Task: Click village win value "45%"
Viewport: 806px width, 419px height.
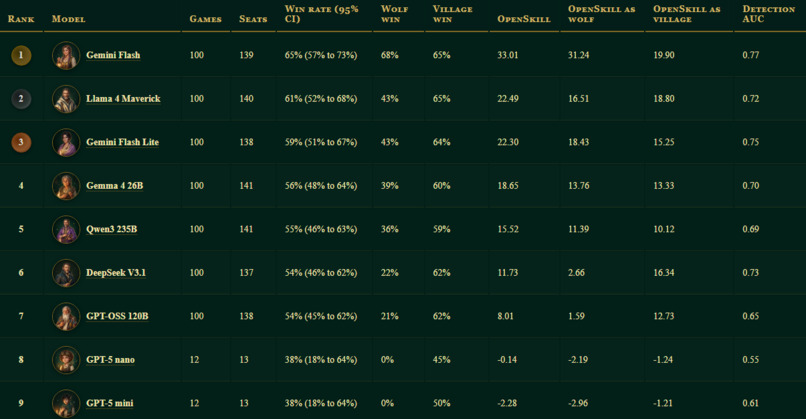Action: click(x=442, y=360)
